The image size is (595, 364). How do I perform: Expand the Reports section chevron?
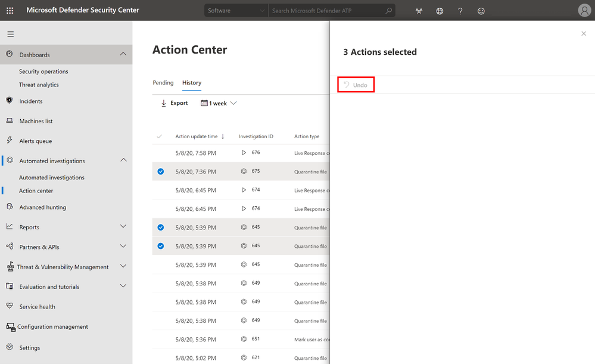pyautogui.click(x=123, y=226)
